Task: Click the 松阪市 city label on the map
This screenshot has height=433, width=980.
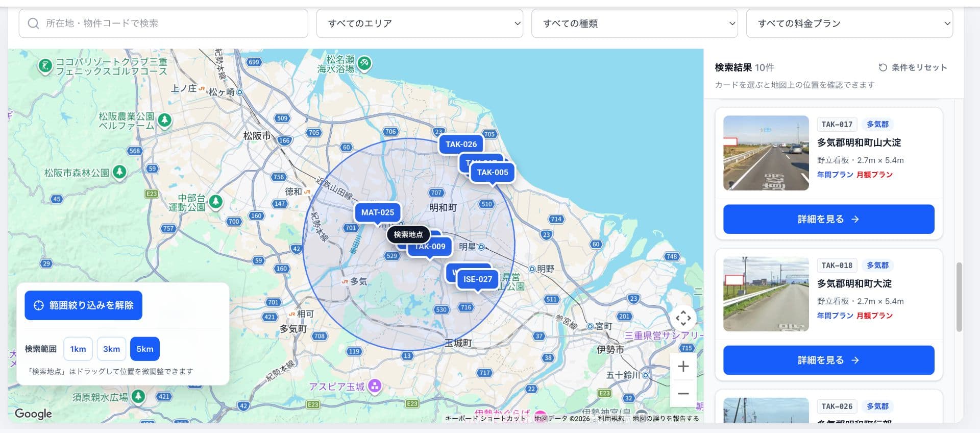Action: [257, 136]
